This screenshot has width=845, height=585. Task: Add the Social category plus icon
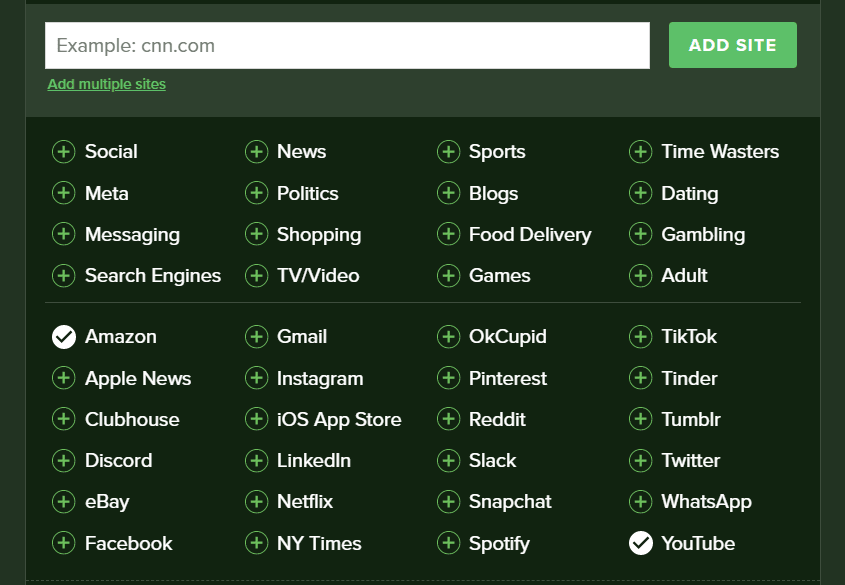point(64,152)
